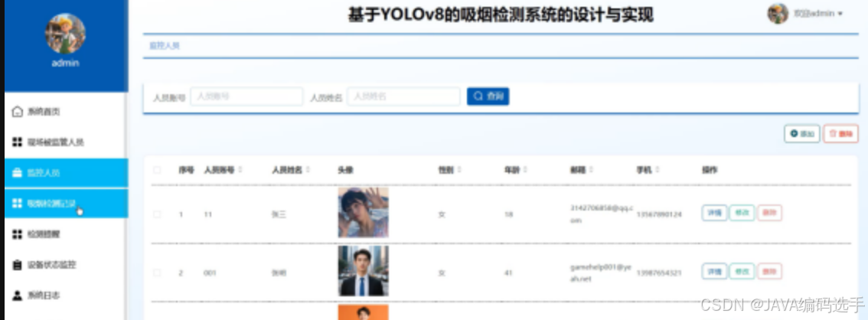Click the phone number cell 13567890124
This screenshot has height=320, width=868.
click(x=659, y=214)
